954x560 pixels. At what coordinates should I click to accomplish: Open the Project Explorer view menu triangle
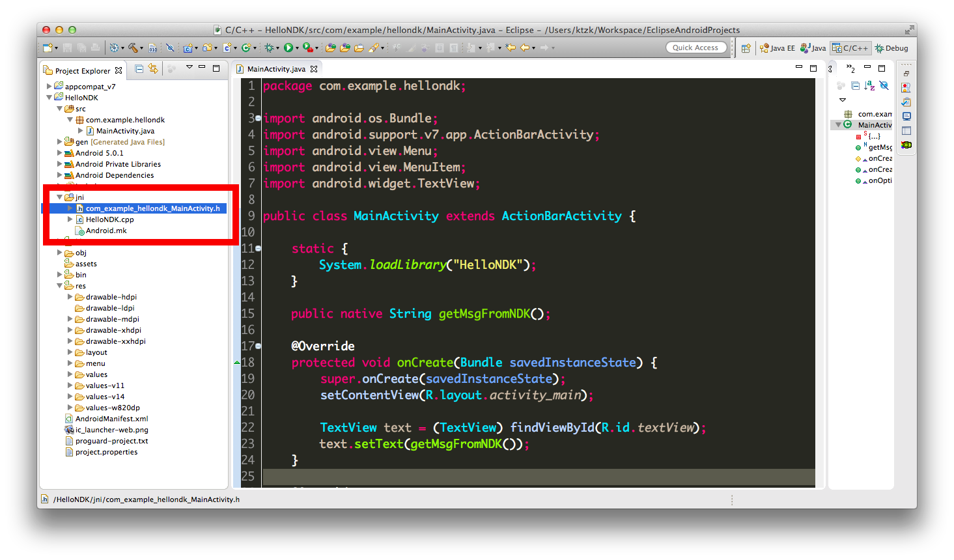189,67
